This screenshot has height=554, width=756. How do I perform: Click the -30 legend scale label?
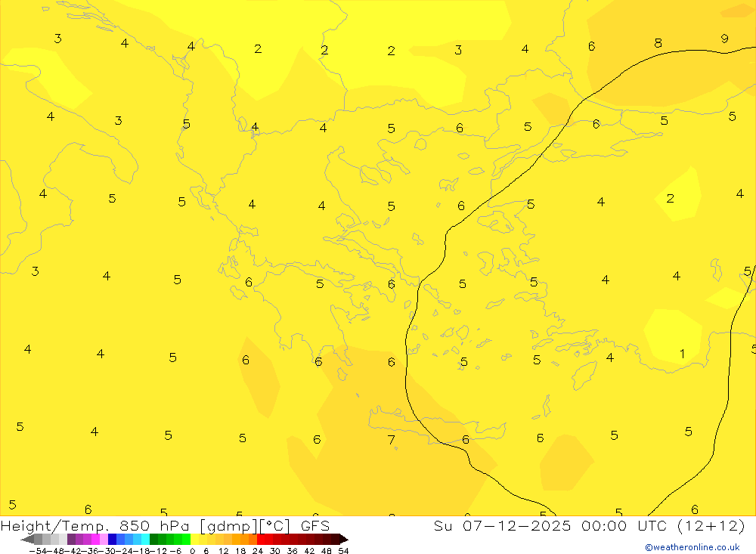108,551
